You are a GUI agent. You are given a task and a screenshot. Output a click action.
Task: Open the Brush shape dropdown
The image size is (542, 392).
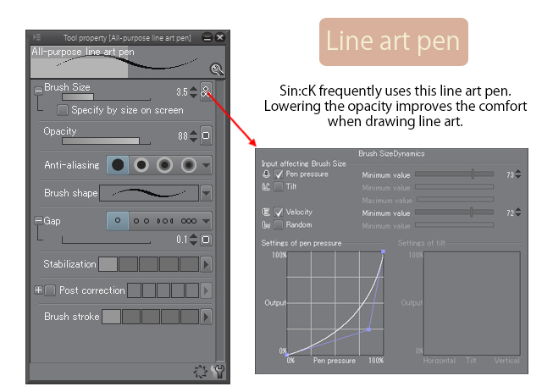click(x=207, y=193)
